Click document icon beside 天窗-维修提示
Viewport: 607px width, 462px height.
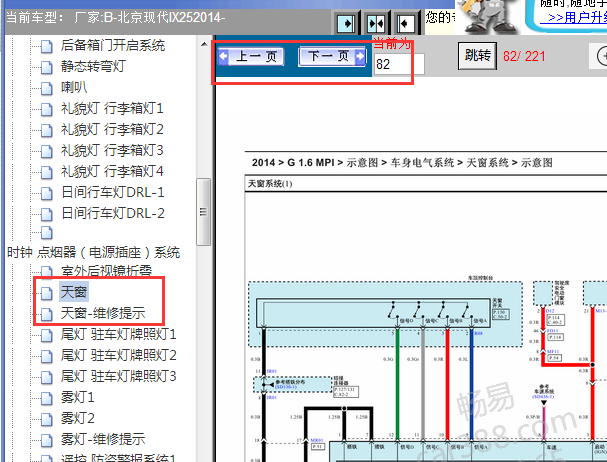point(46,314)
